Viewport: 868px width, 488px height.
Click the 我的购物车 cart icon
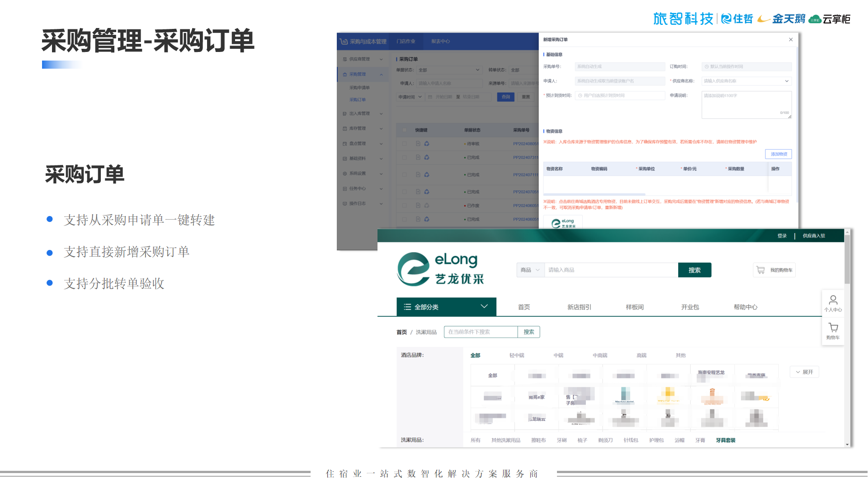pyautogui.click(x=761, y=270)
